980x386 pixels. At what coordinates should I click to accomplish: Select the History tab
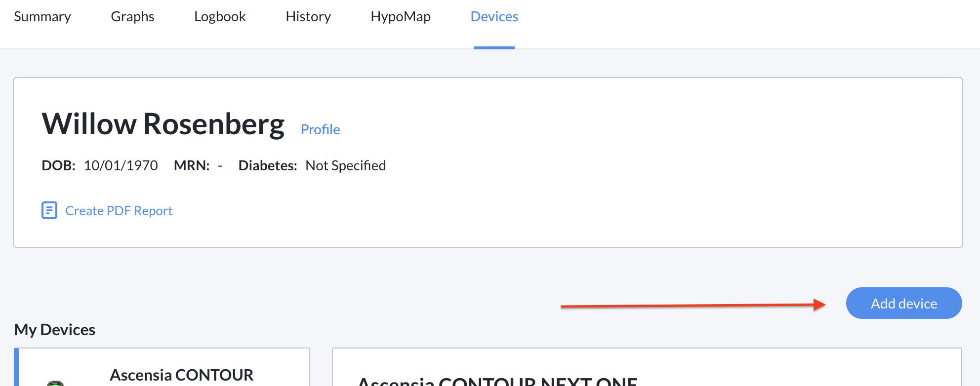(x=308, y=17)
